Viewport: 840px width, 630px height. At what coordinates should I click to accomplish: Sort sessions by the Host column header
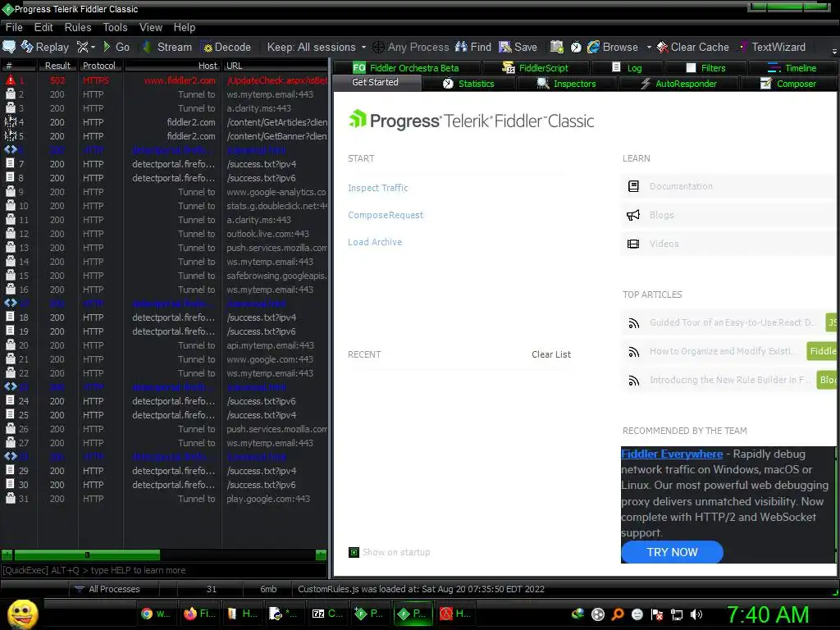click(172, 66)
